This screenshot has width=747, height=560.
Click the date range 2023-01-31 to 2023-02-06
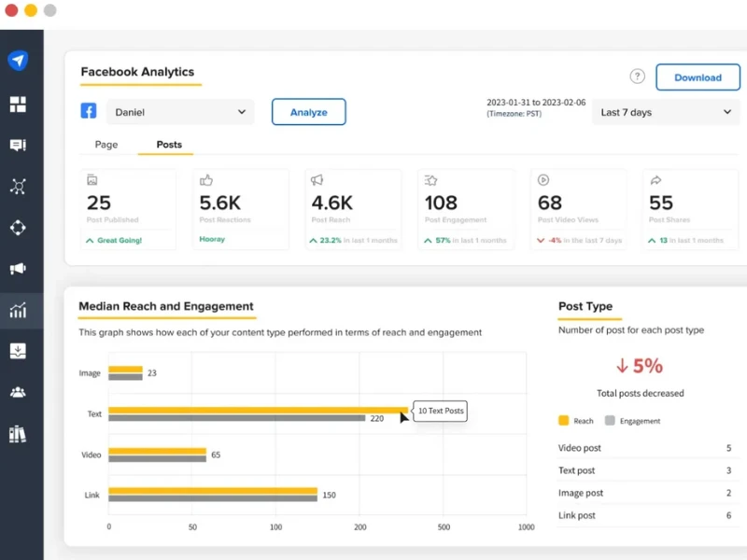click(536, 103)
